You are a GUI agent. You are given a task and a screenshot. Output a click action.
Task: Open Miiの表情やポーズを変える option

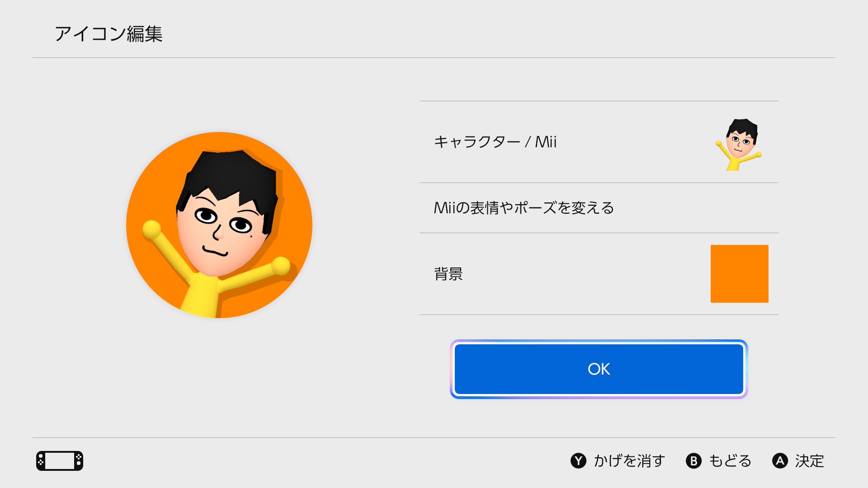click(599, 208)
